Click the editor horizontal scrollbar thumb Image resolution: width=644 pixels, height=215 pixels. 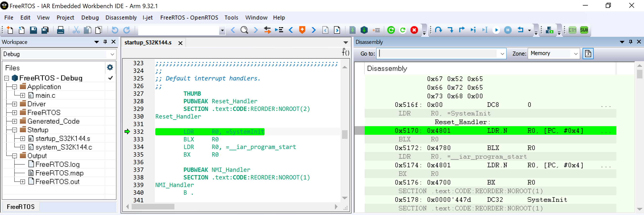pyautogui.click(x=153, y=207)
